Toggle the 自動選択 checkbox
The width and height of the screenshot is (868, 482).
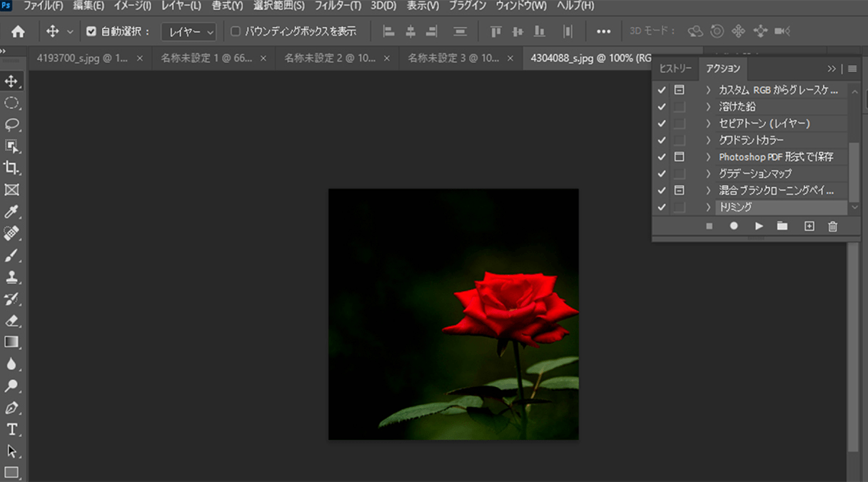91,31
